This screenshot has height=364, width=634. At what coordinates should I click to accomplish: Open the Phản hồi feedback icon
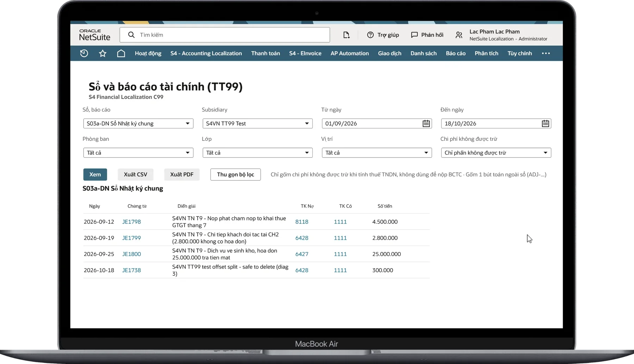(414, 35)
